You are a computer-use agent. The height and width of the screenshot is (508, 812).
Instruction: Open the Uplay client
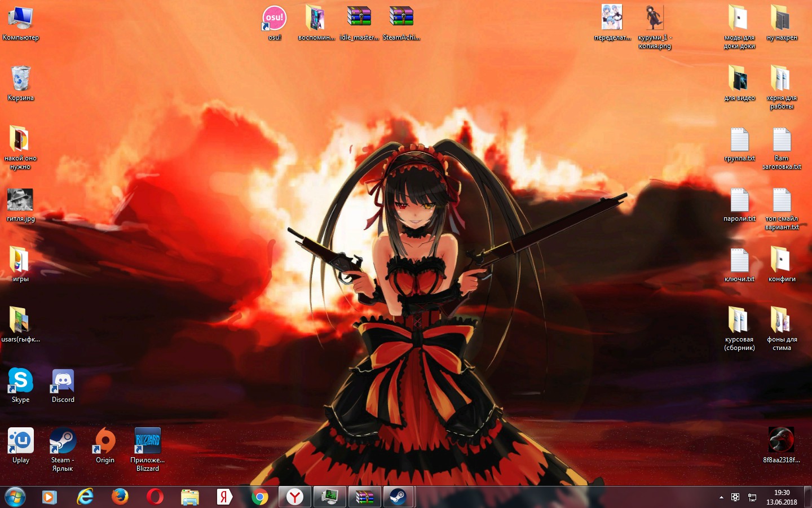pos(20,441)
